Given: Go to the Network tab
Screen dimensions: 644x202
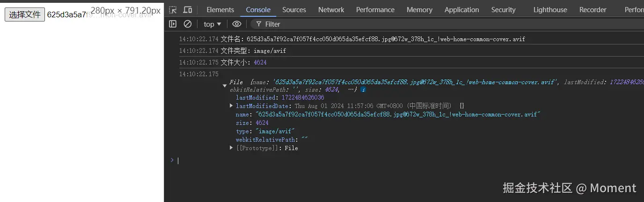Looking at the screenshot, I should (x=331, y=10).
